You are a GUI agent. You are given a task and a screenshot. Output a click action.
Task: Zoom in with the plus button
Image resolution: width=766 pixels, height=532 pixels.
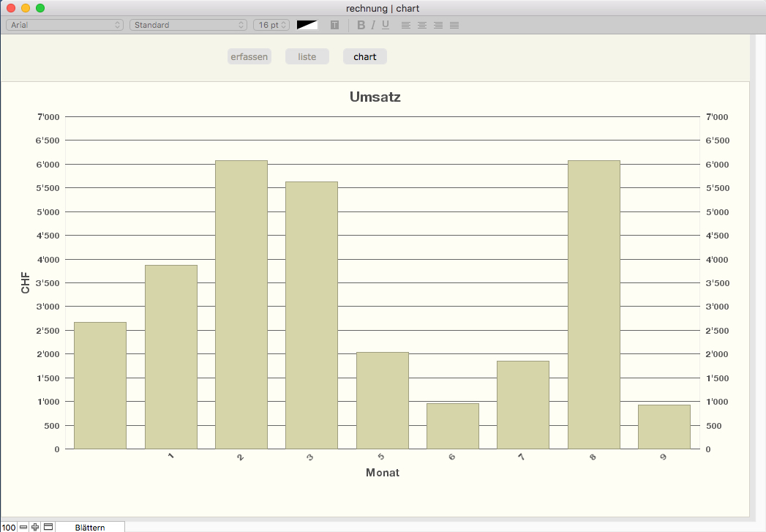[x=35, y=527]
